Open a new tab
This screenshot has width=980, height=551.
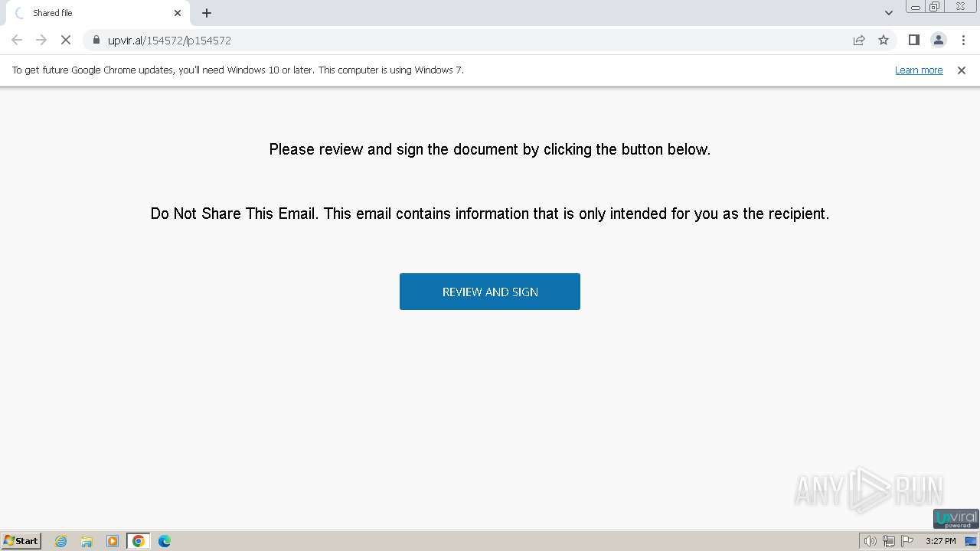tap(207, 13)
